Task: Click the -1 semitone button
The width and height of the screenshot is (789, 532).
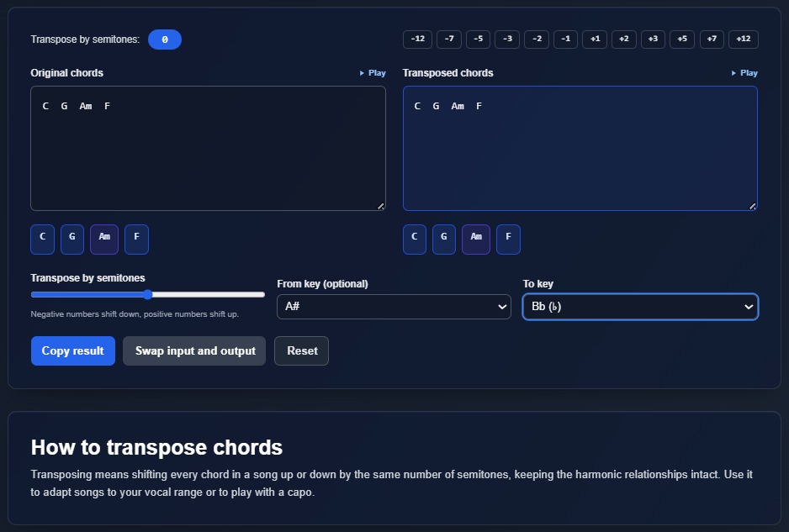Action: click(x=564, y=39)
